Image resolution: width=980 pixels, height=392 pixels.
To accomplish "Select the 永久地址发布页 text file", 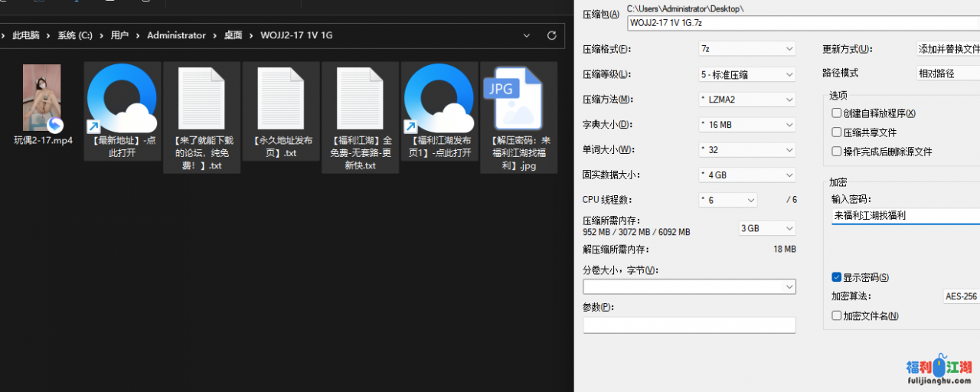I will pos(281,100).
